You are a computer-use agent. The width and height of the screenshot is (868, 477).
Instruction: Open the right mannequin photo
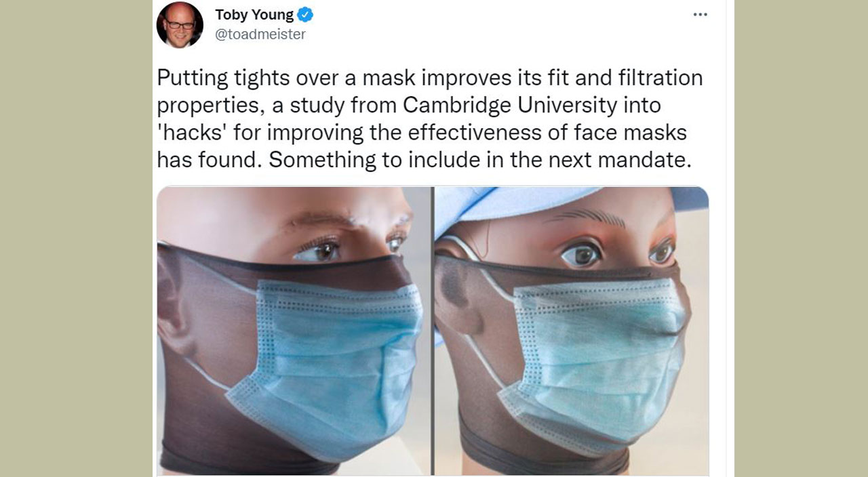(x=572, y=331)
